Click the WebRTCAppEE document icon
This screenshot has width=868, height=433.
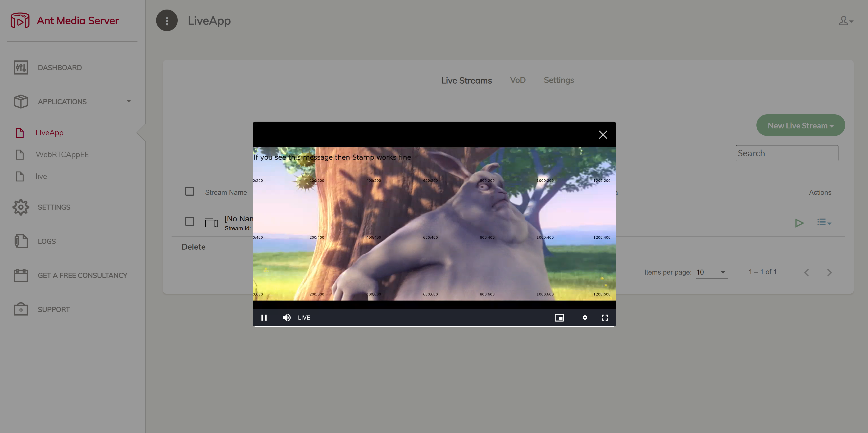(20, 155)
